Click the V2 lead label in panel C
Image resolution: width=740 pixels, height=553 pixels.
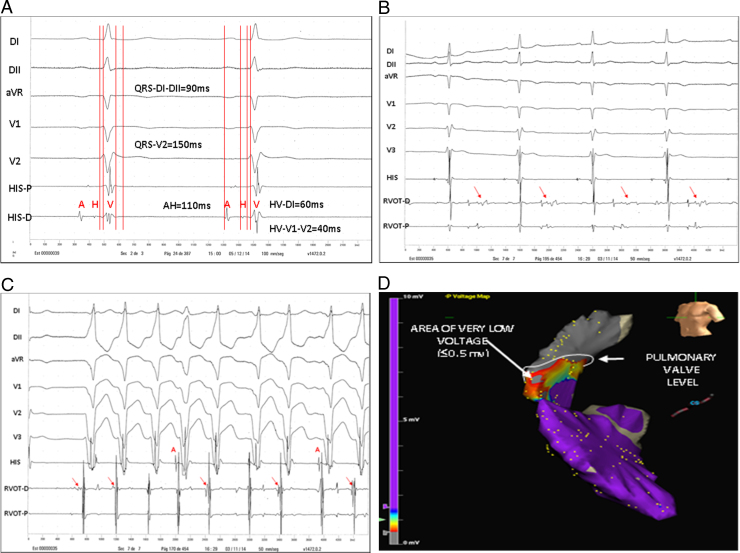[17, 413]
